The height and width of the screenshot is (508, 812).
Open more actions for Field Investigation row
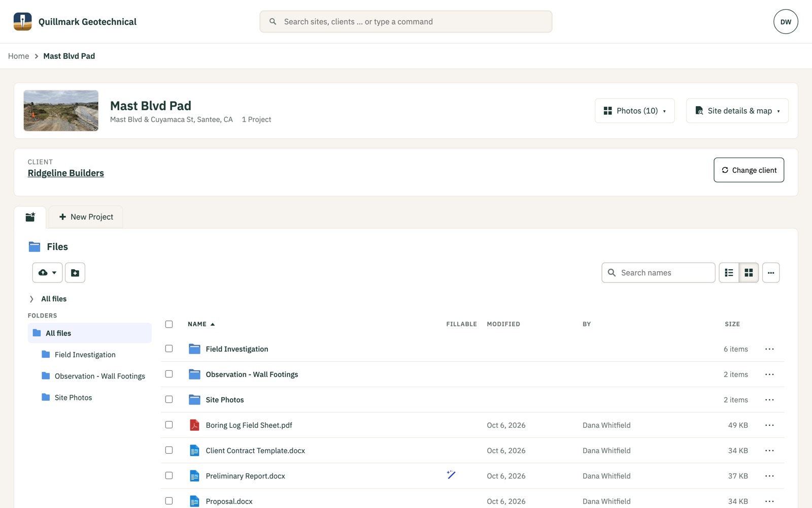769,349
